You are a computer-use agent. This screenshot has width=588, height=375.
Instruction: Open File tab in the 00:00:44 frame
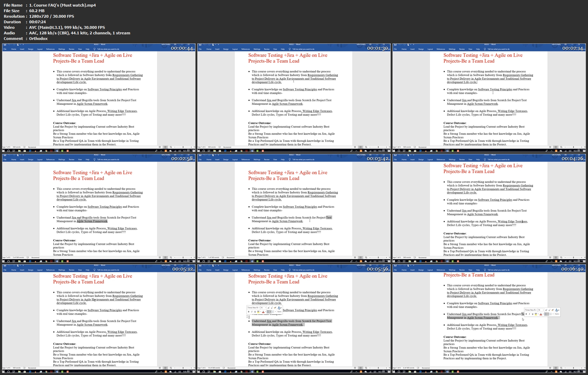click(x=5, y=49)
